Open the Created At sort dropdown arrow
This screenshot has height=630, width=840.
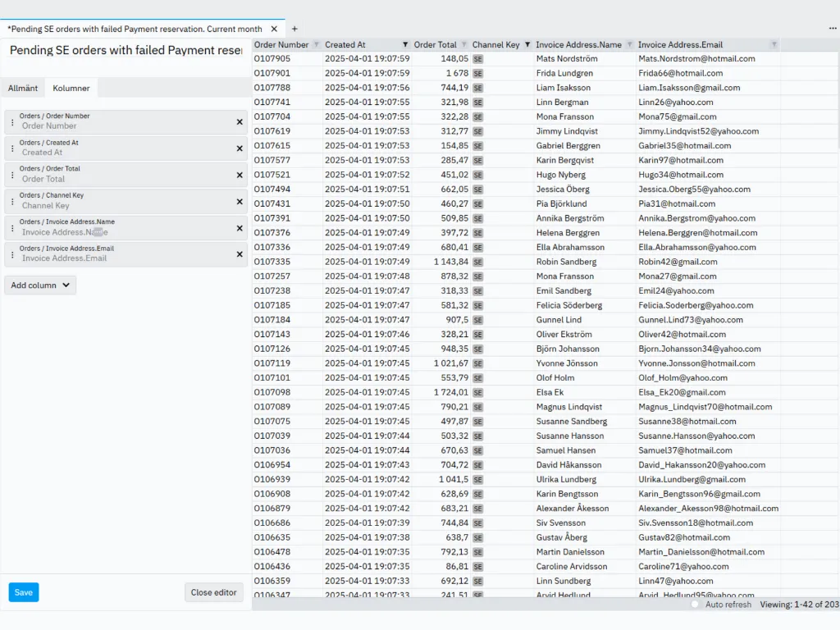click(404, 44)
